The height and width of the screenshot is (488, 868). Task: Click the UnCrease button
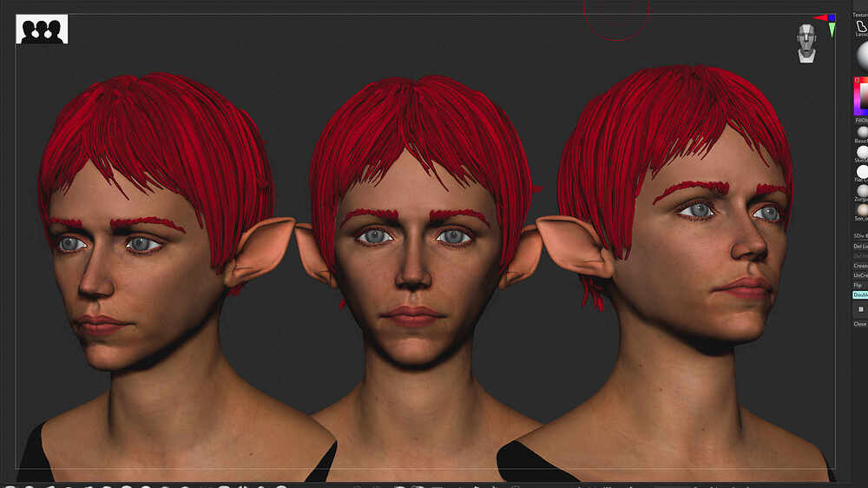[x=860, y=275]
